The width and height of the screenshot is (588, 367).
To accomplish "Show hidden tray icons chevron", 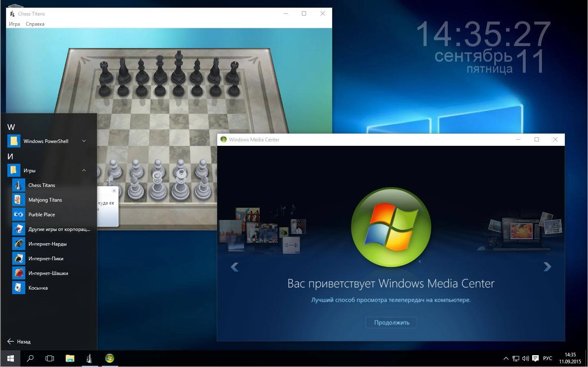I will 506,358.
